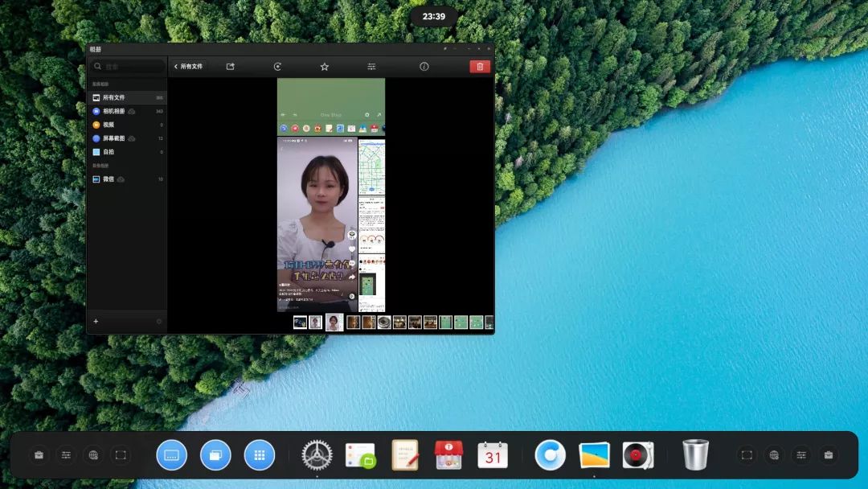Rotate the current photo

[277, 67]
